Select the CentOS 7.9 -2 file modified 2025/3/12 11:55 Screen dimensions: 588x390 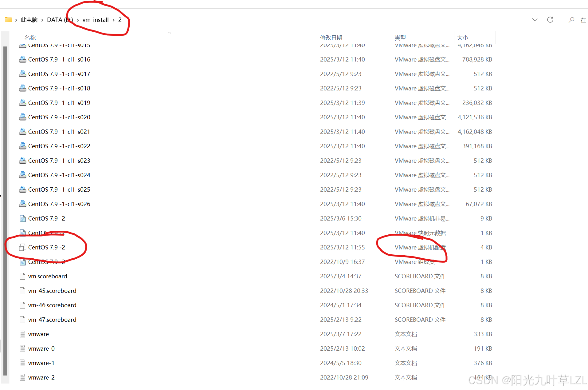[x=47, y=247]
